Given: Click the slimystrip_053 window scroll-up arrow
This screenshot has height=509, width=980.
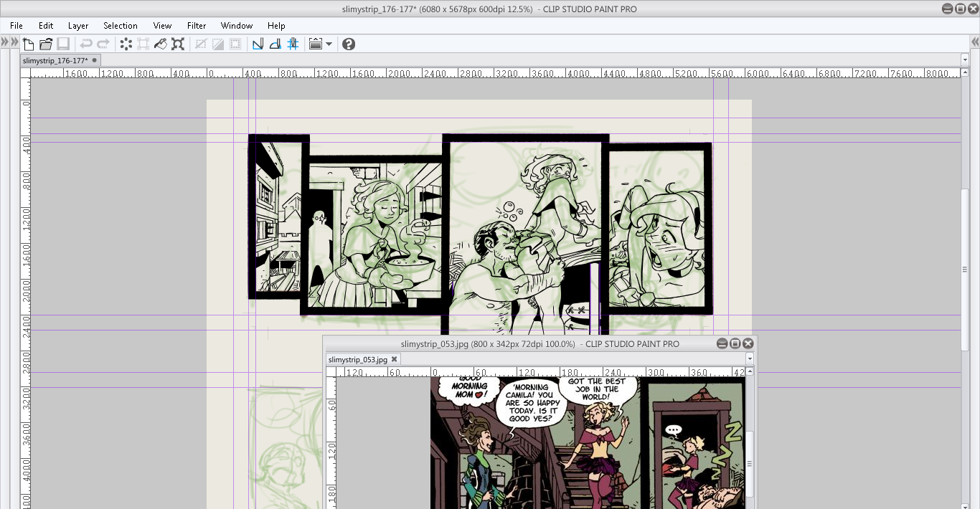Looking at the screenshot, I should point(750,371).
